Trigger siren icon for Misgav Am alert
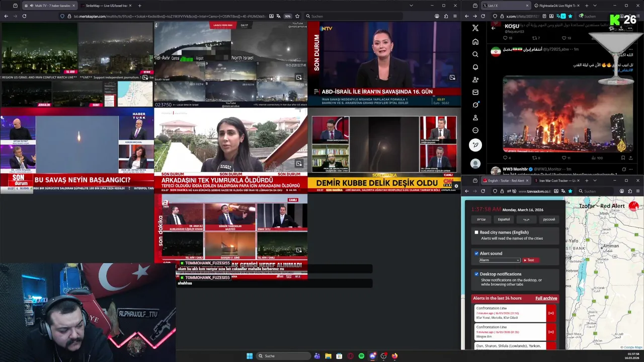 (x=551, y=332)
